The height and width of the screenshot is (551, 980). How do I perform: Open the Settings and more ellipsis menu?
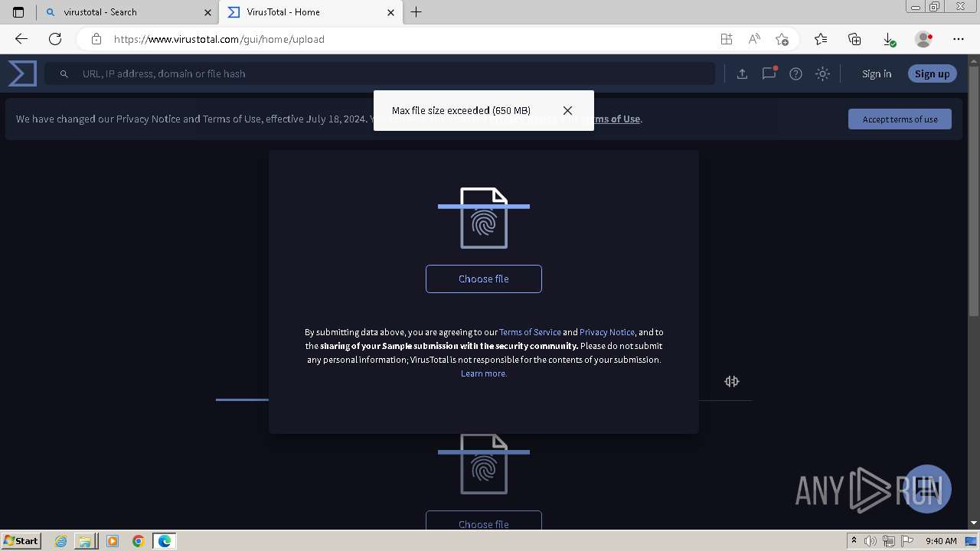click(959, 39)
